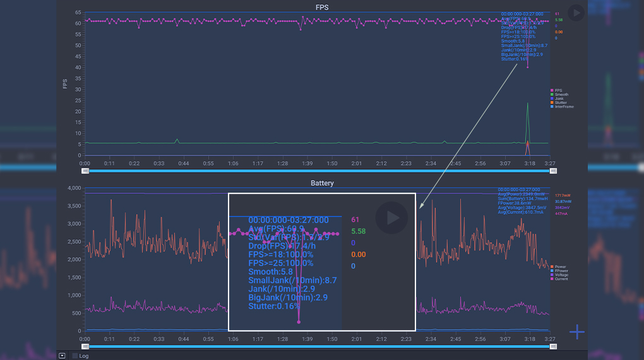Click the Battery chart right range handle
644x360 pixels.
[x=554, y=346]
